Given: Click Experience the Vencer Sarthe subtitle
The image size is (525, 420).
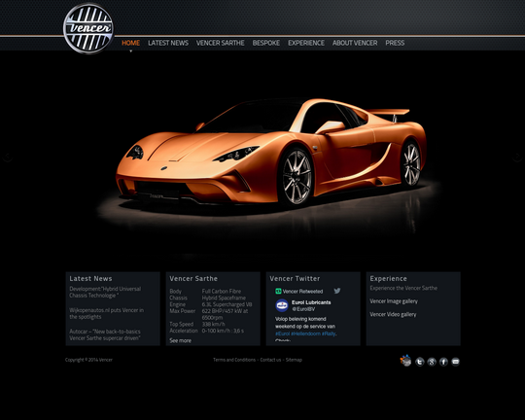Looking at the screenshot, I should coord(403,288).
